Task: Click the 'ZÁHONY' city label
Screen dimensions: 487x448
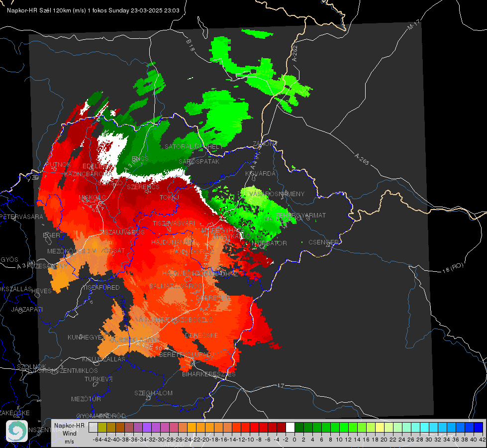Action: pos(265,144)
